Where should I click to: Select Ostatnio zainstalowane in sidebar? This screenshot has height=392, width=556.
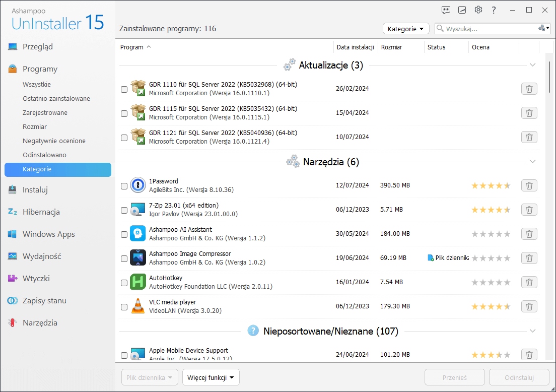coord(56,99)
